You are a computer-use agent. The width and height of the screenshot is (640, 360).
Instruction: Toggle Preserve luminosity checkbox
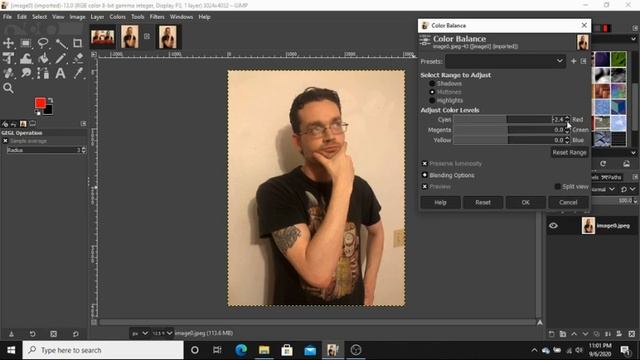(424, 163)
